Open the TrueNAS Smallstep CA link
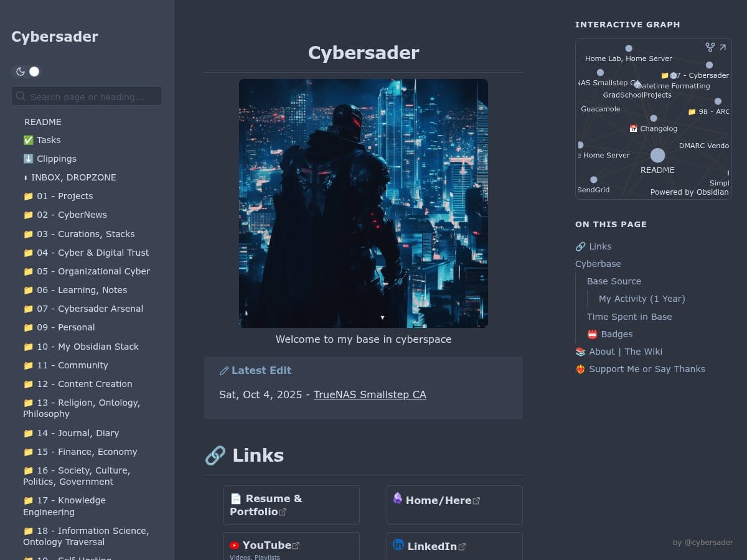This screenshot has width=747, height=560. pos(370,394)
